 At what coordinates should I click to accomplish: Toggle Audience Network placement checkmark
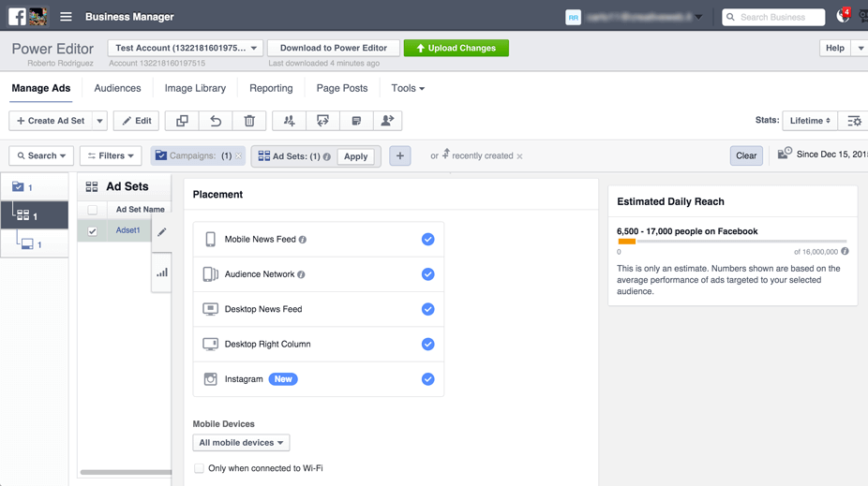pos(428,274)
